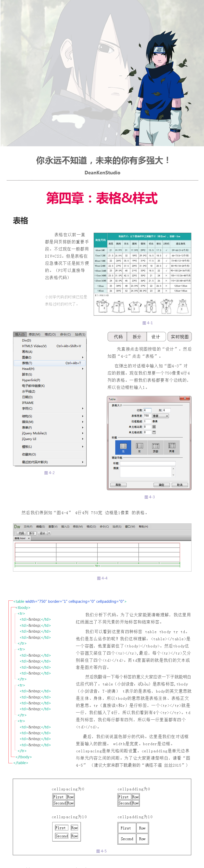Image resolution: width=204 pixels, height=868 pixels.
Task: Click the large 拆分 view button
Action: 137,337
